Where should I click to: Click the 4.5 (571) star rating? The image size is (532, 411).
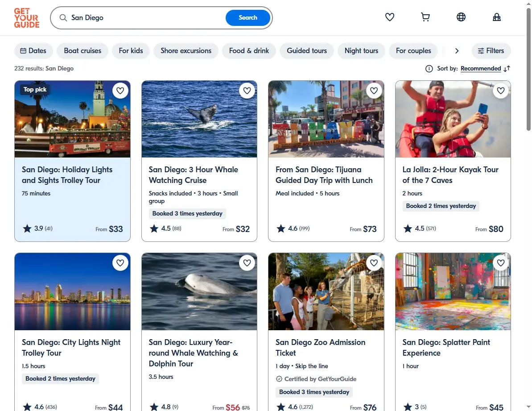click(x=419, y=228)
